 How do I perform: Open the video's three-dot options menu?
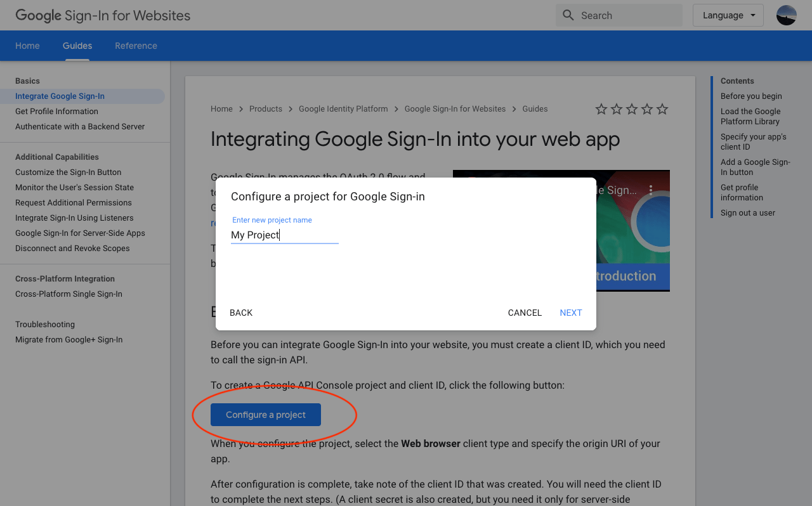pyautogui.click(x=651, y=190)
